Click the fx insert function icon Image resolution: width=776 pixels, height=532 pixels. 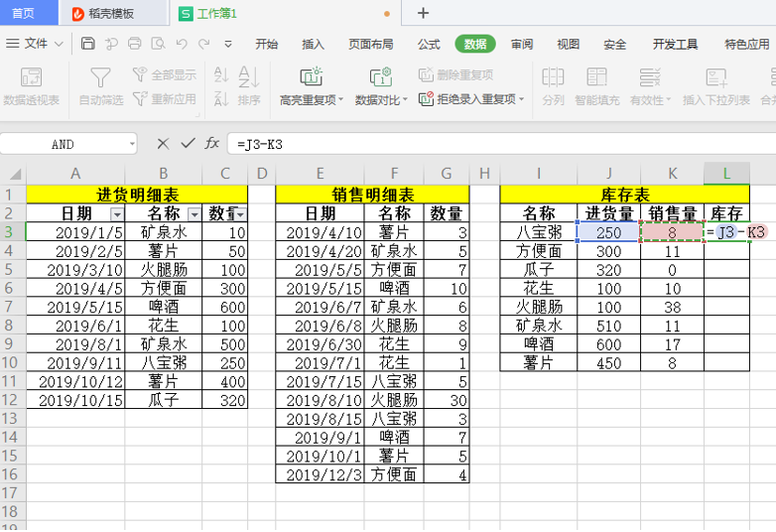click(x=211, y=144)
